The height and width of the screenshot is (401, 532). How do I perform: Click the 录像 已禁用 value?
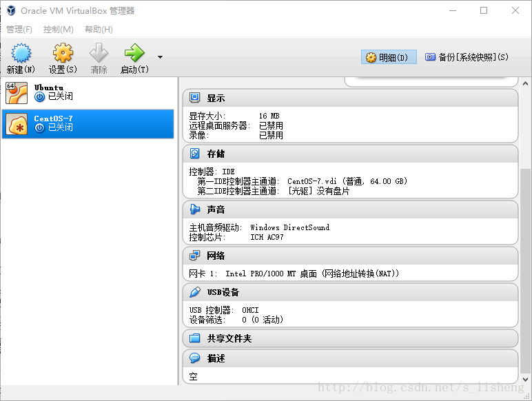[271, 135]
